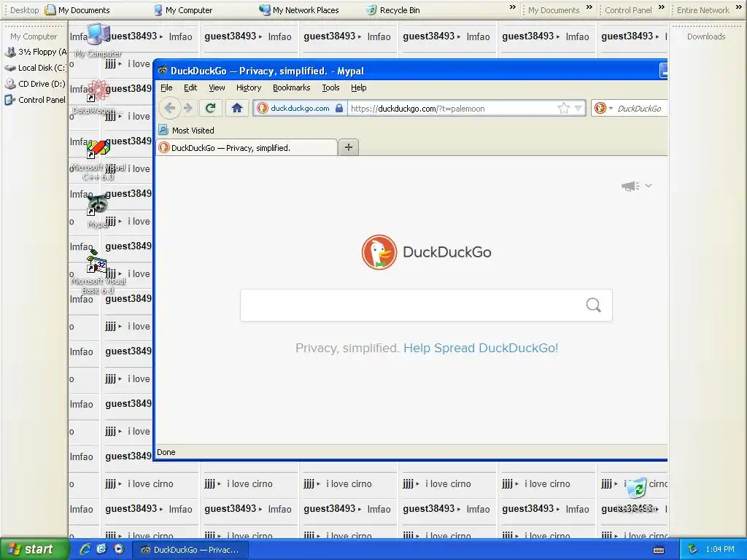Open the Bookmarks menu

(292, 87)
